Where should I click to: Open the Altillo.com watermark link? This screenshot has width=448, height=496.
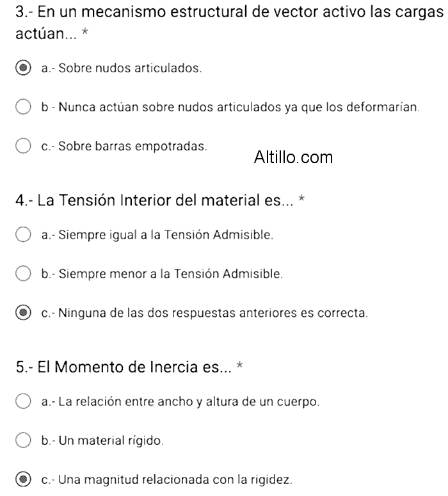coord(293,157)
